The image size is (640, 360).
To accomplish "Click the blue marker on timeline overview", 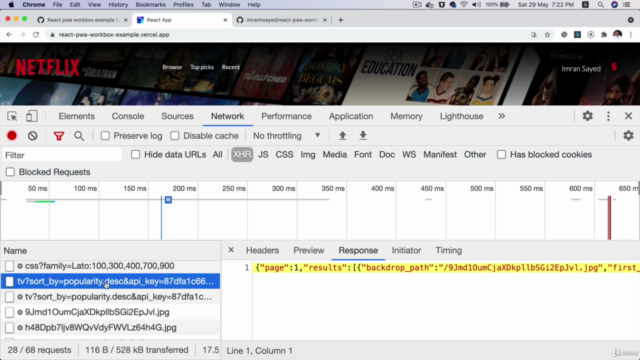I will [168, 200].
